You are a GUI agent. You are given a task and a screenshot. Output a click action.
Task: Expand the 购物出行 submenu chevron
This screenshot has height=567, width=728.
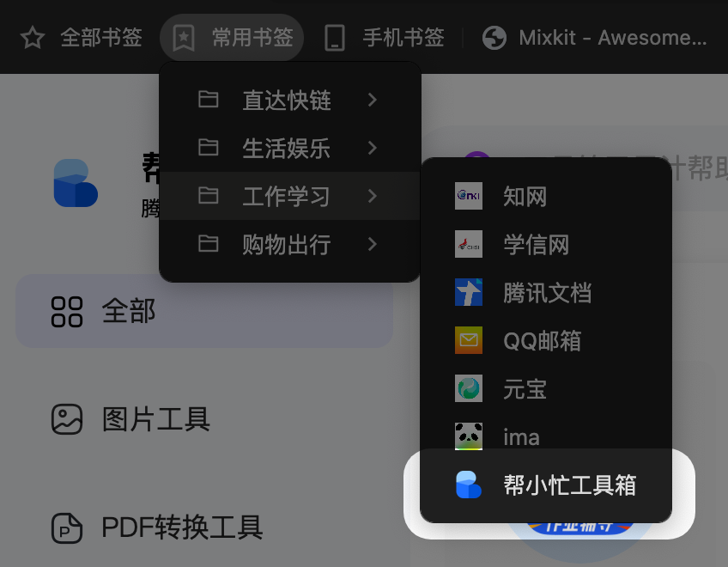pos(373,244)
